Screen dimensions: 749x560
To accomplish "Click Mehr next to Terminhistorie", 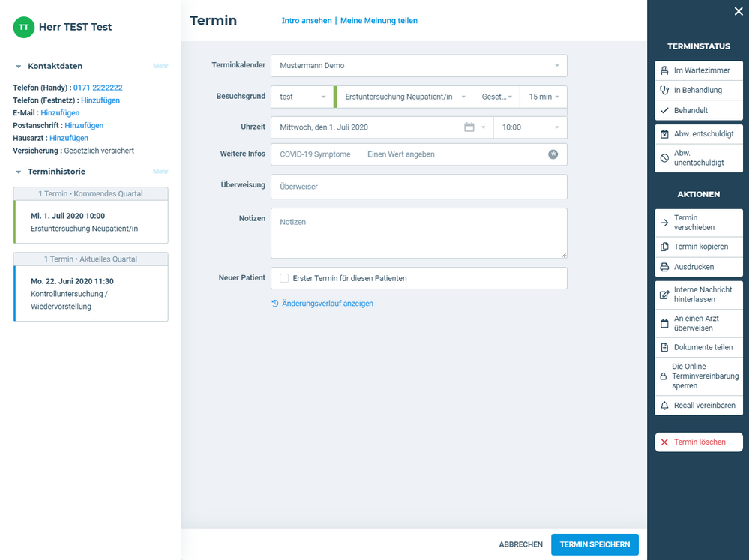I will coord(160,172).
